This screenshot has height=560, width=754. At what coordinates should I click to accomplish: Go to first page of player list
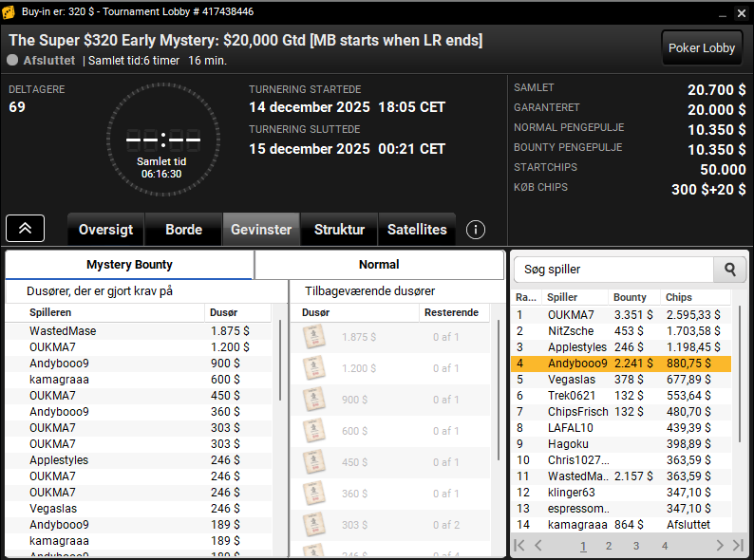click(x=519, y=545)
